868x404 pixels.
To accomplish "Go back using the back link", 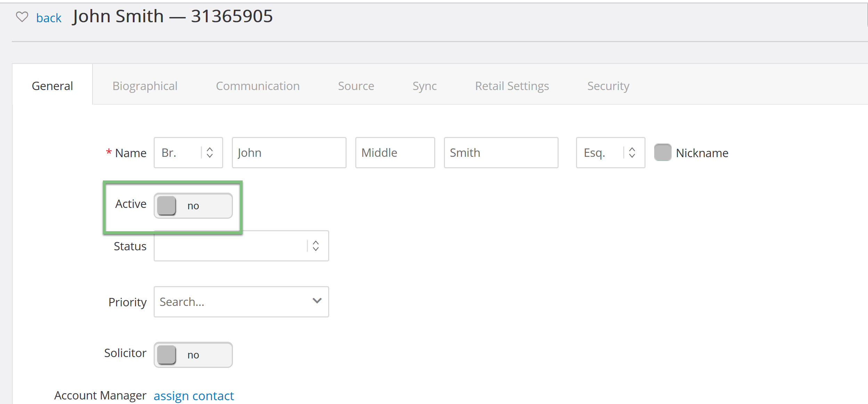I will coord(49,18).
